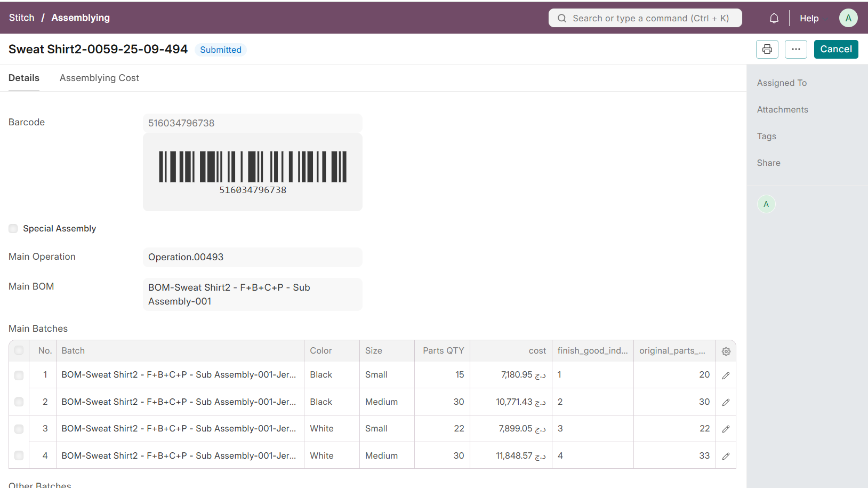Viewport: 868px width, 488px height.
Task: Click the Submitted status badge
Action: [221, 50]
